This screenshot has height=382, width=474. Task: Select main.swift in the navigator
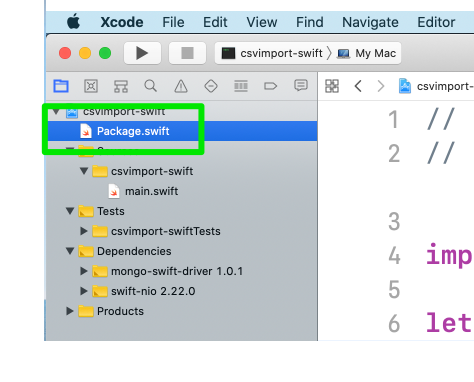tap(151, 191)
